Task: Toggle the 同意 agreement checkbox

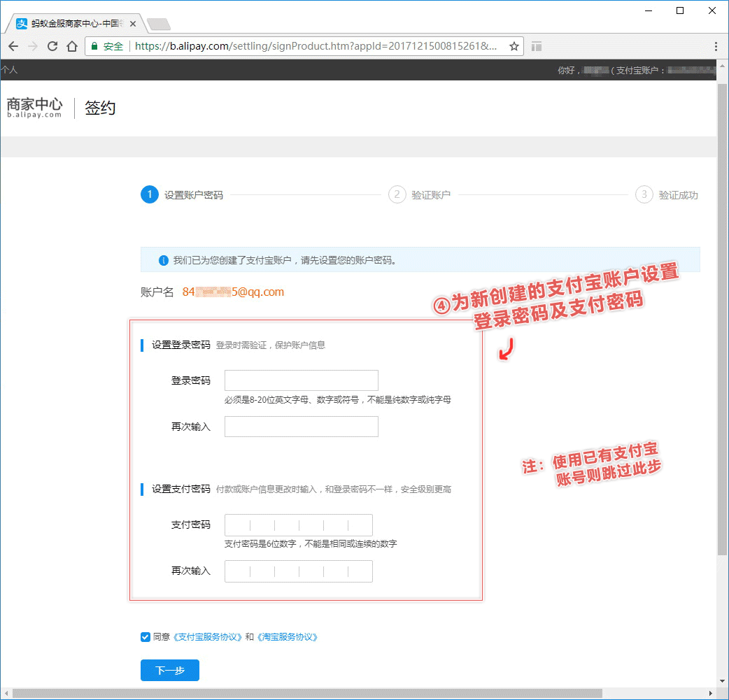Action: click(x=146, y=637)
